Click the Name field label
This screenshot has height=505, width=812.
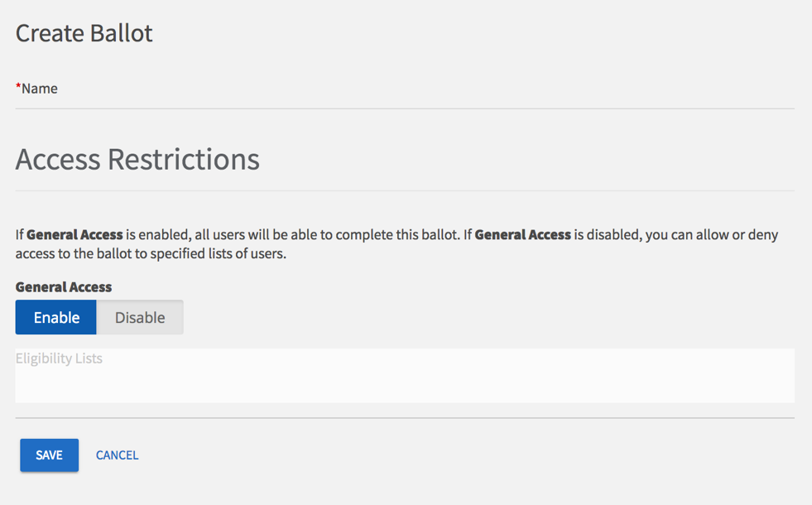[40, 89]
